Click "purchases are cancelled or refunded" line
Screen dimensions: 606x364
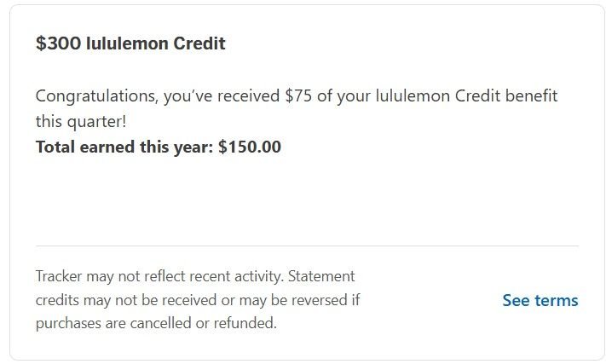(x=156, y=324)
